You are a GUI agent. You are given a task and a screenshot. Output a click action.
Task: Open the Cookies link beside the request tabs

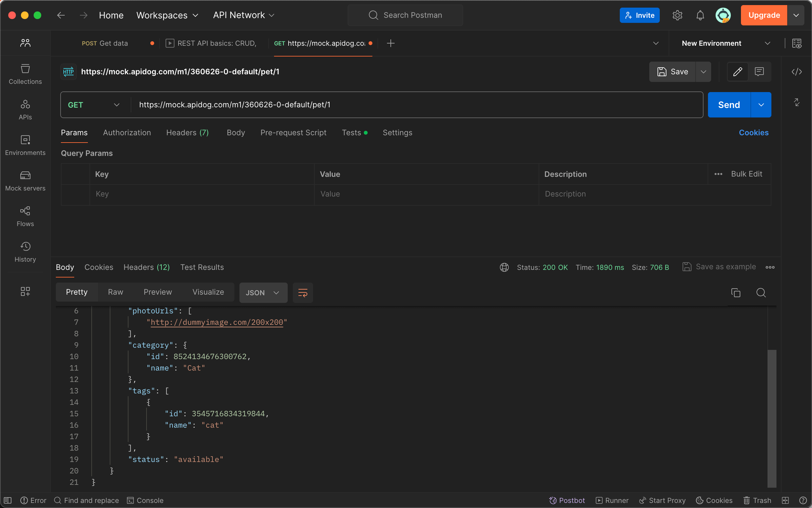click(x=754, y=133)
